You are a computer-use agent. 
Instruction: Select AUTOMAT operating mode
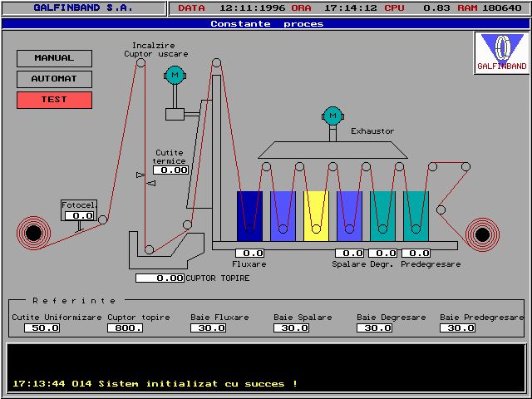tap(54, 79)
